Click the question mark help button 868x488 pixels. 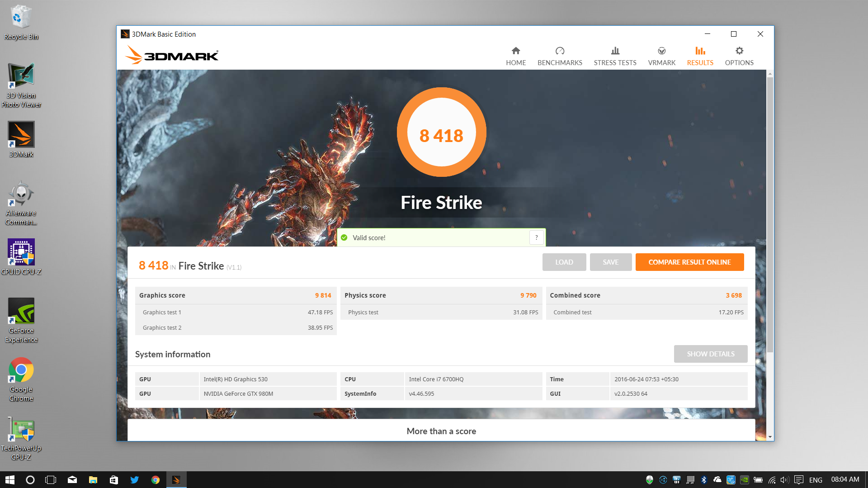[537, 237]
